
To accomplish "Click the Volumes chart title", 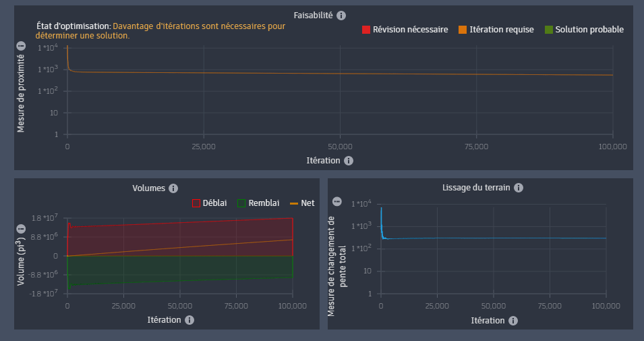I will click(148, 188).
